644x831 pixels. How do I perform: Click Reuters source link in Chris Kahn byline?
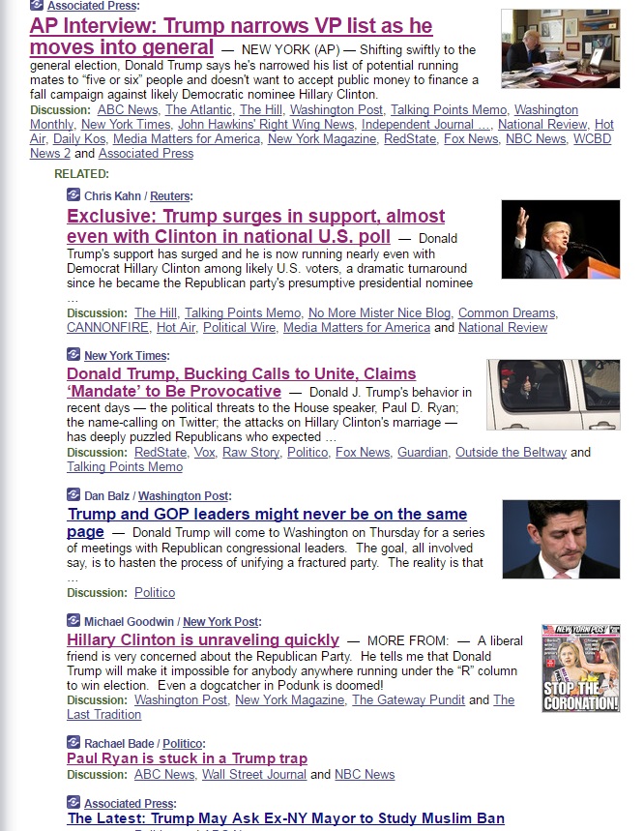(169, 196)
